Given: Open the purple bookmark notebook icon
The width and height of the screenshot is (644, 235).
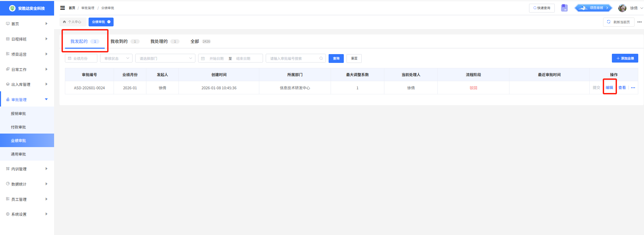Looking at the screenshot, I should pos(564,8).
